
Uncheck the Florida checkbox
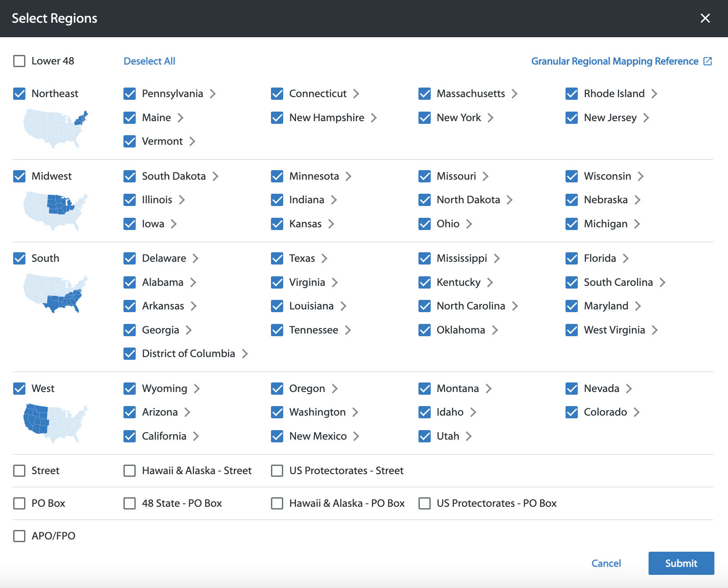click(x=571, y=258)
